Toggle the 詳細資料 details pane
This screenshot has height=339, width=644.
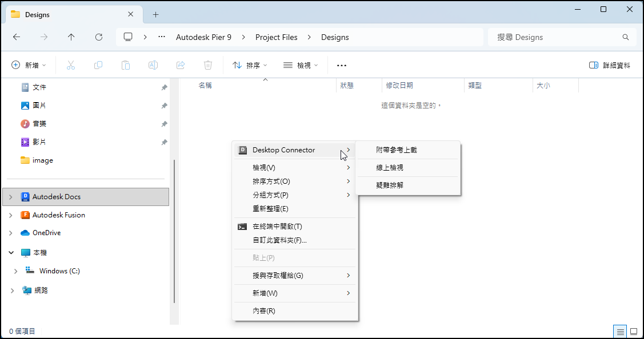tap(610, 65)
